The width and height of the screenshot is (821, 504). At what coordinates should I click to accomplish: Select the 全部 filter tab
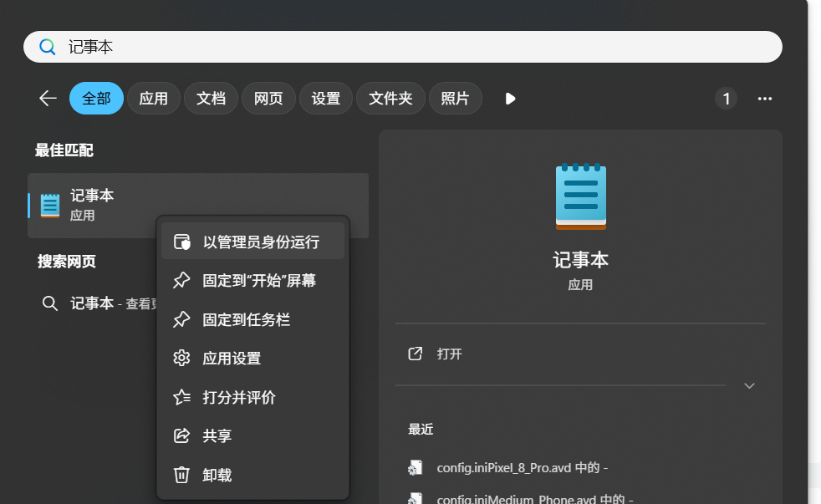point(96,99)
